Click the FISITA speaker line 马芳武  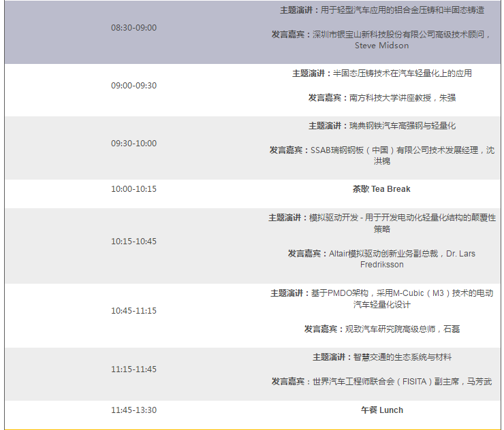(381, 382)
